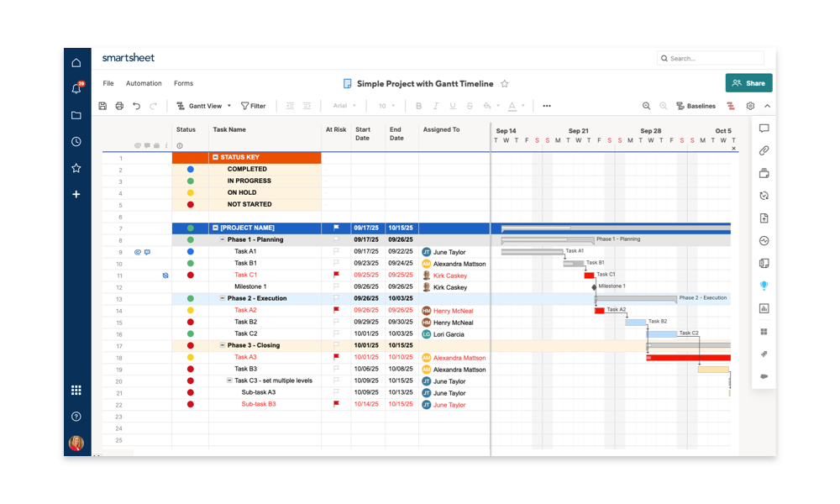Open the text color picker
840x504 pixels.
(516, 106)
